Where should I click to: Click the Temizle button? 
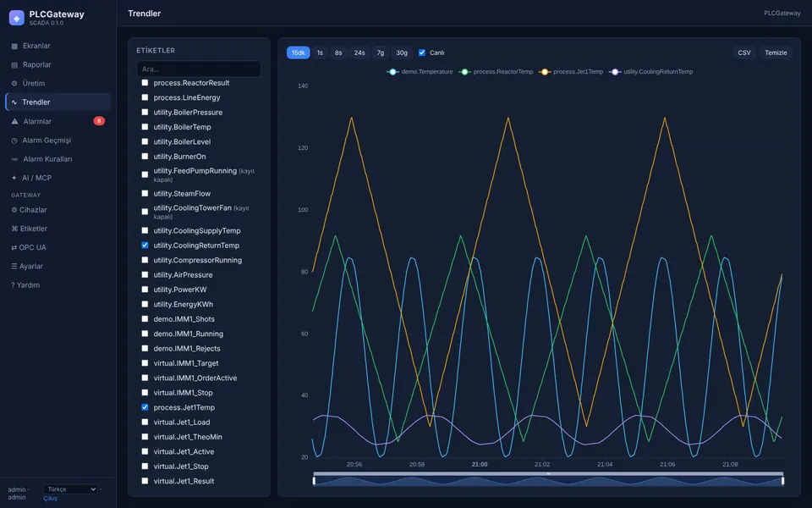tap(776, 52)
